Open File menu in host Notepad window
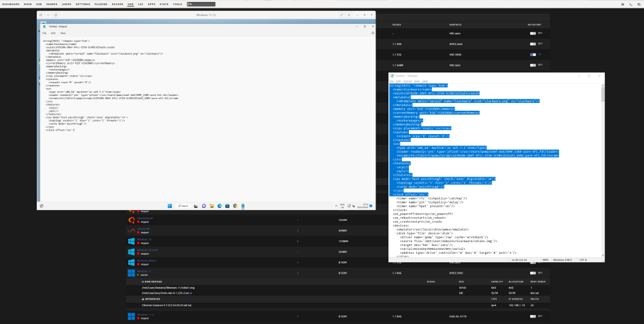Viewport: 644px width, 324px height. [392, 81]
